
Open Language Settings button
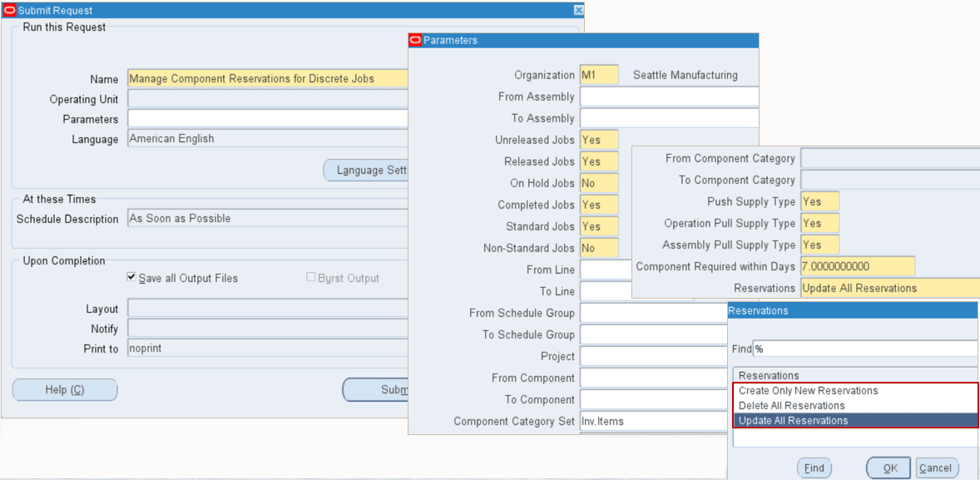(365, 170)
